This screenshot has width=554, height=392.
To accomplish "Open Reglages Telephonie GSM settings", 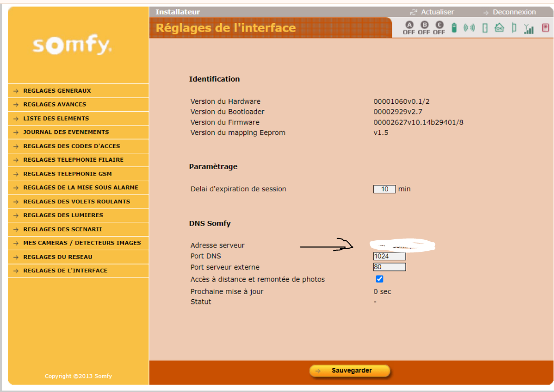I will (67, 174).
